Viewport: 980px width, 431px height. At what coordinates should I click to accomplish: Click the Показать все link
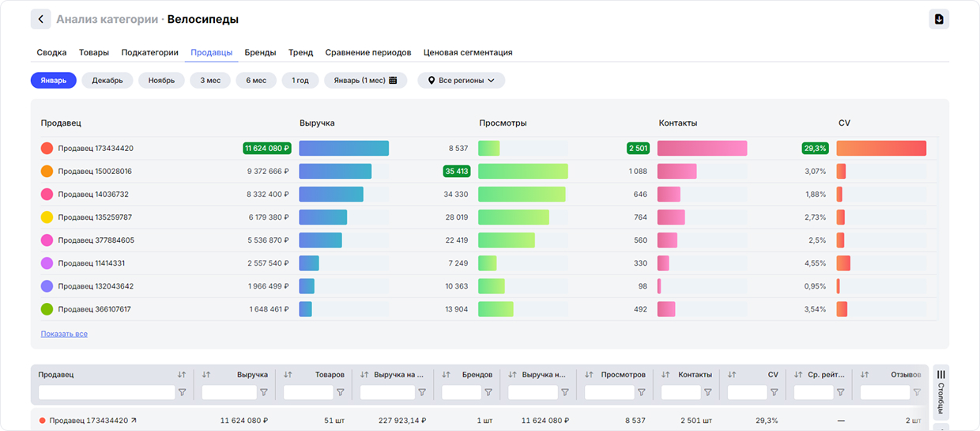(64, 334)
